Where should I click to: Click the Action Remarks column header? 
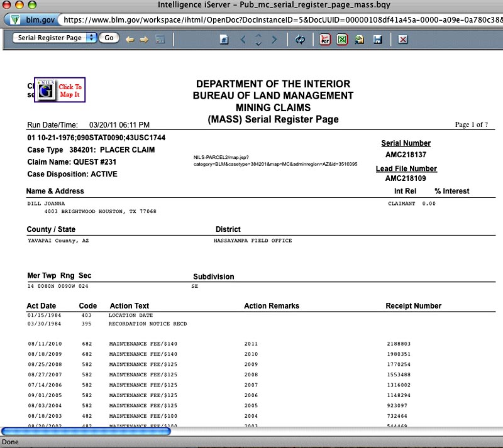click(272, 306)
